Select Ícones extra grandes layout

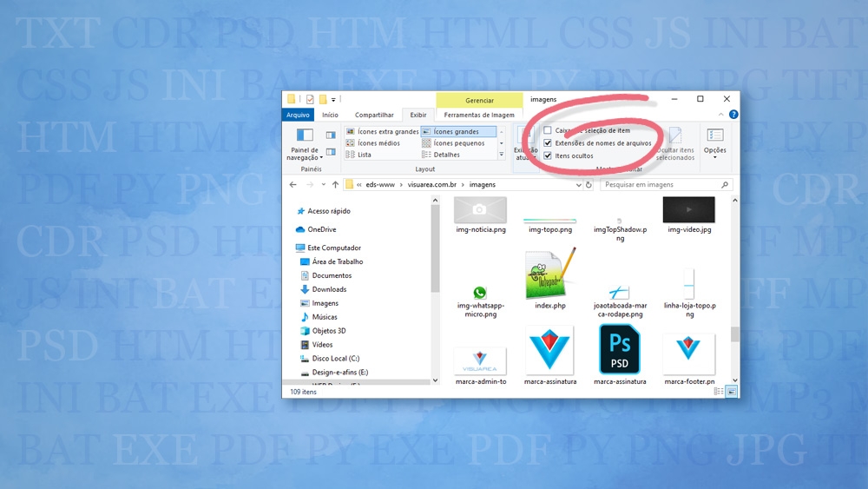[x=381, y=132]
